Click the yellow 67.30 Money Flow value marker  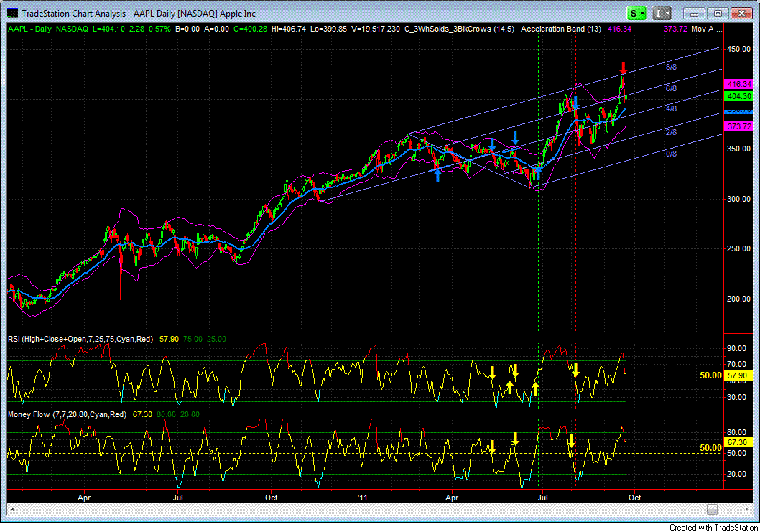738,442
